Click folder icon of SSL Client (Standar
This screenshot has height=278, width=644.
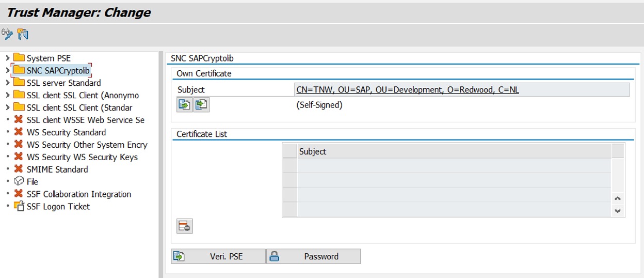19,107
